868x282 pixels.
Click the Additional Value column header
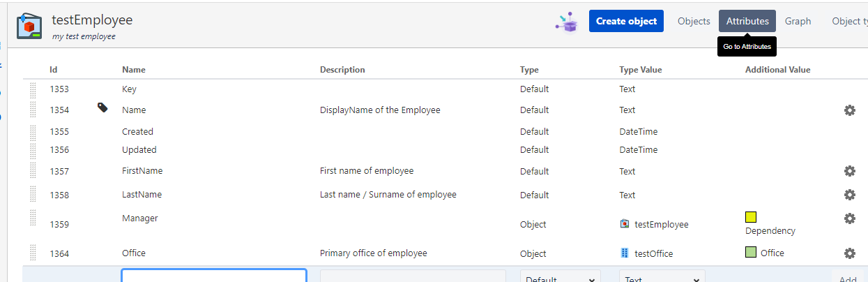tap(778, 70)
